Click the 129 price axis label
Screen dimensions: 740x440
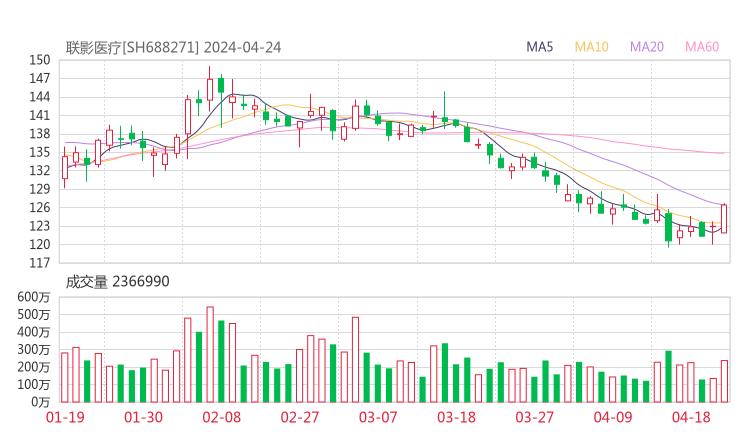click(x=40, y=189)
